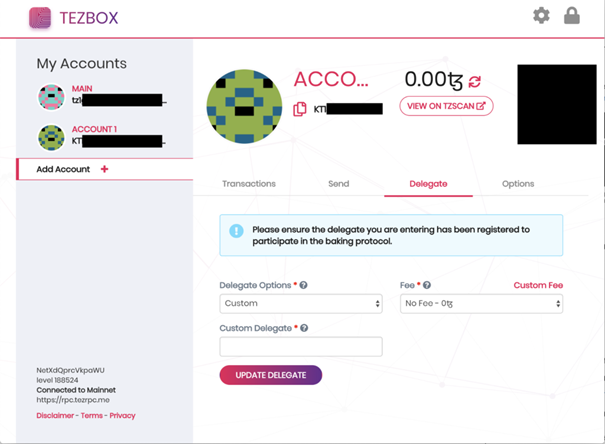Lock the wallet with padlock icon
605x444 pixels.
pos(571,16)
